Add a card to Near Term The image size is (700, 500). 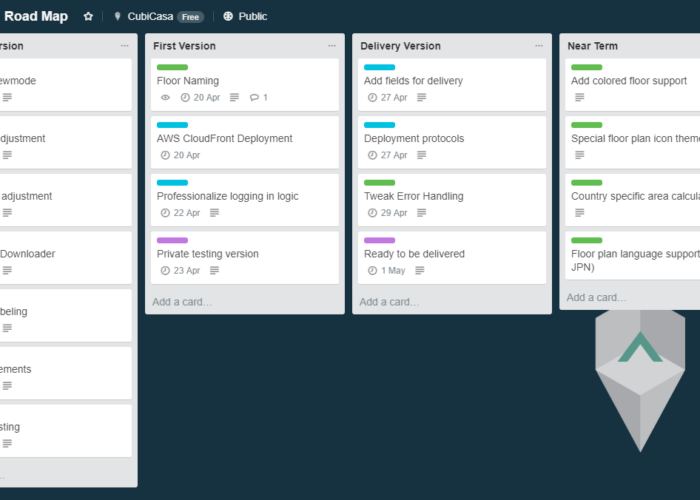[596, 297]
